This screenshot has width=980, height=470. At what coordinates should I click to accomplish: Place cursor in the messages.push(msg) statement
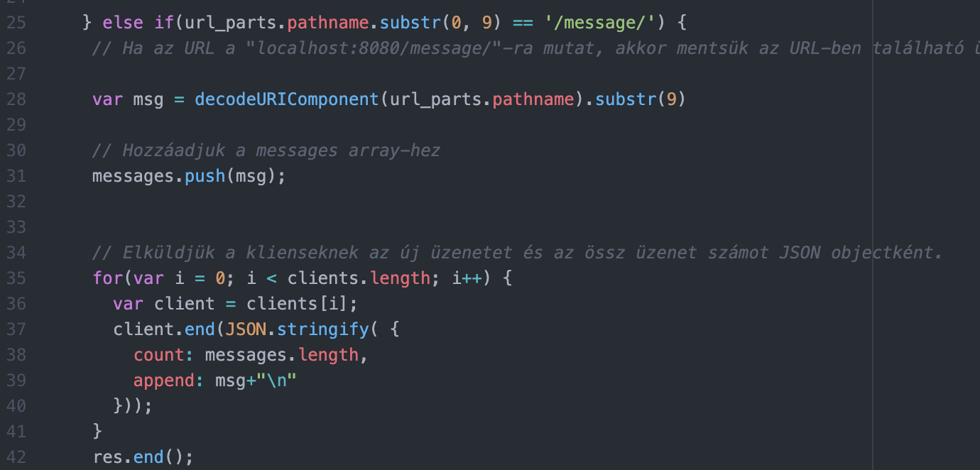(188, 176)
